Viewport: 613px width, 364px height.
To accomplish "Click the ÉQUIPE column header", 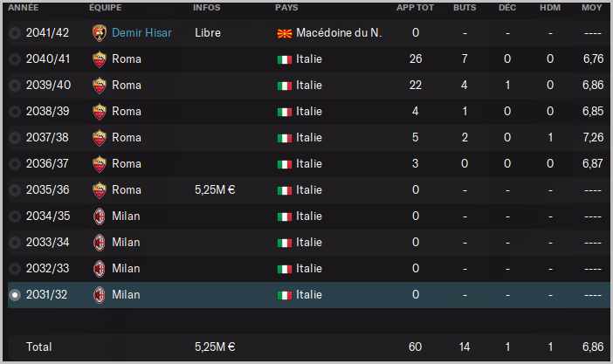I will (105, 7).
